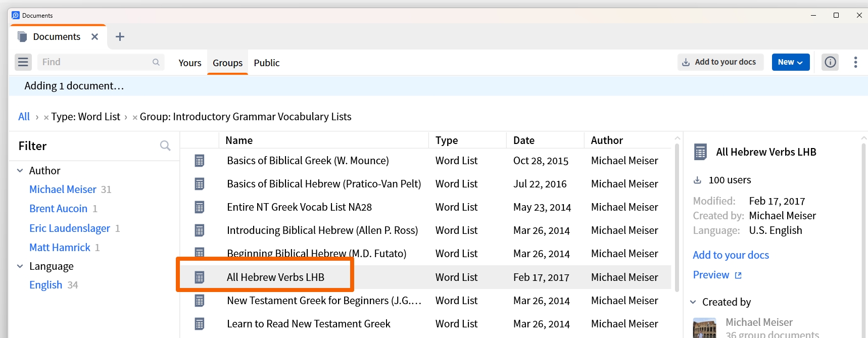Collapse the Language filter section
This screenshot has height=338, width=868.
point(20,266)
